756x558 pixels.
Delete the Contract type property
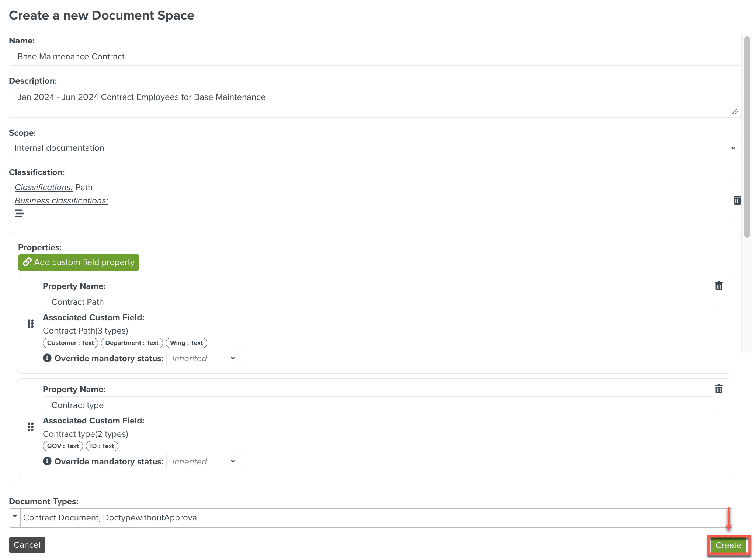point(718,389)
